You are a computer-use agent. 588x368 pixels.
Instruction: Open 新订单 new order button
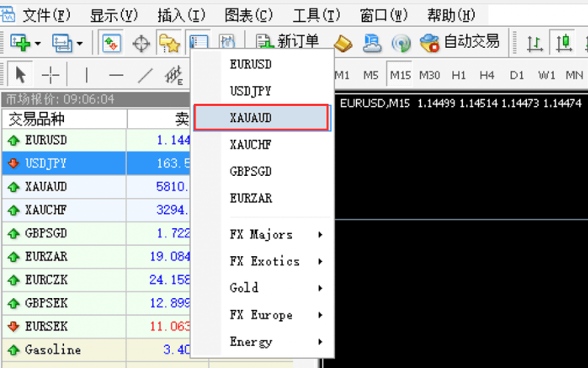coord(287,43)
